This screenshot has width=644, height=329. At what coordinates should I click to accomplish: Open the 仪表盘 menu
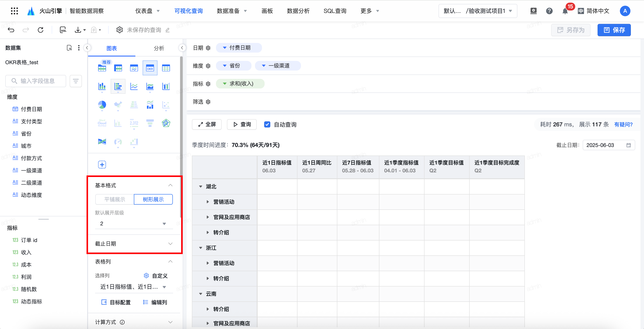pyautogui.click(x=147, y=11)
